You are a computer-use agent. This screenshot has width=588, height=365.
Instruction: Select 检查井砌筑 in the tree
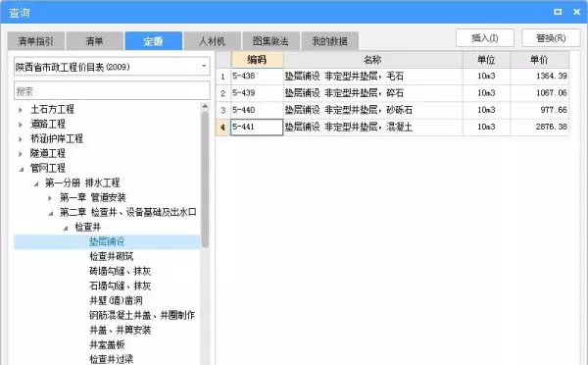112,256
